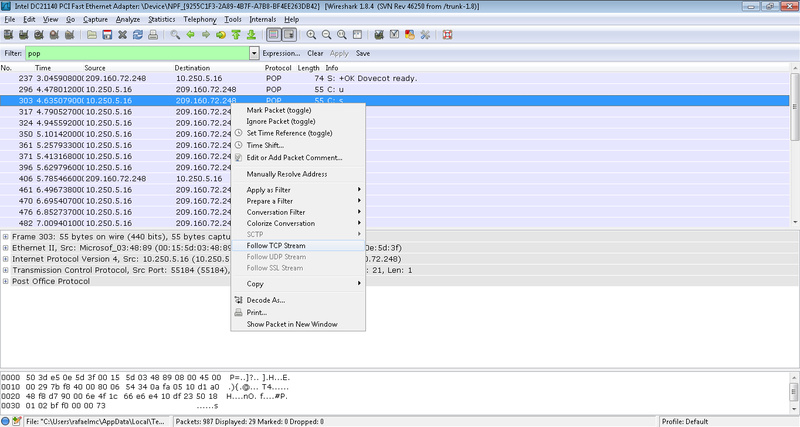Expand Post Office Protocol node
Screen dimensions: 800x427
[x=5, y=282]
